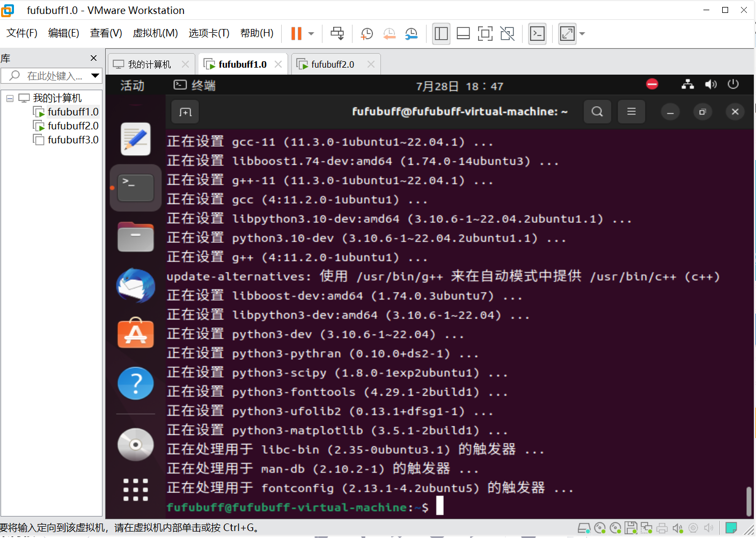This screenshot has height=538, width=756.
Task: Open the power options dropdown beside pause
Action: 311,34
